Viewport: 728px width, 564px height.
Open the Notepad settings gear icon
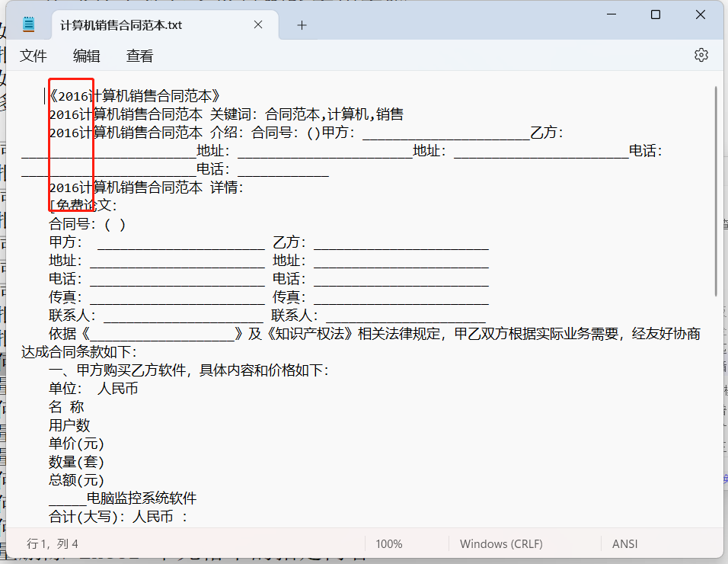point(700,55)
